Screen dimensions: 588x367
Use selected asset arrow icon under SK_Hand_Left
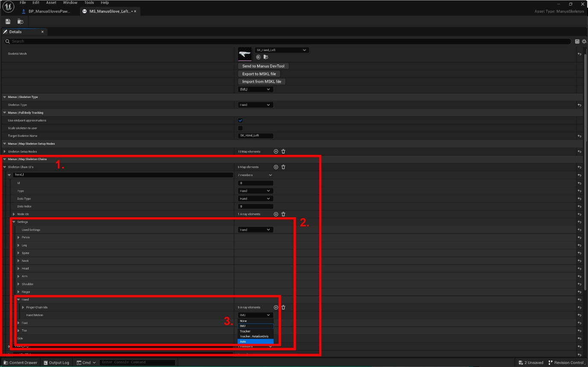point(259,57)
